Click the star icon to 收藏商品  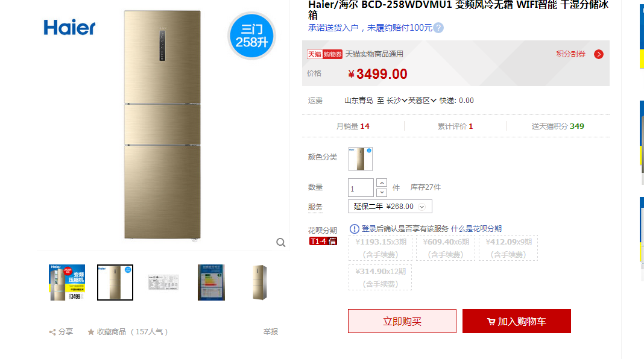click(91, 332)
